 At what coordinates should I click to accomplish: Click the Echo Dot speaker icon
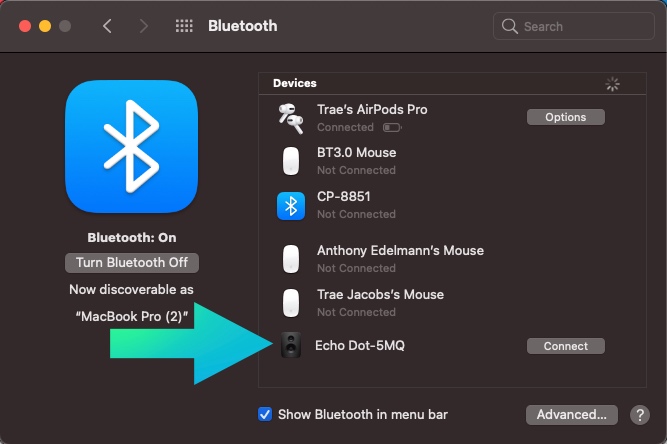tap(290, 346)
